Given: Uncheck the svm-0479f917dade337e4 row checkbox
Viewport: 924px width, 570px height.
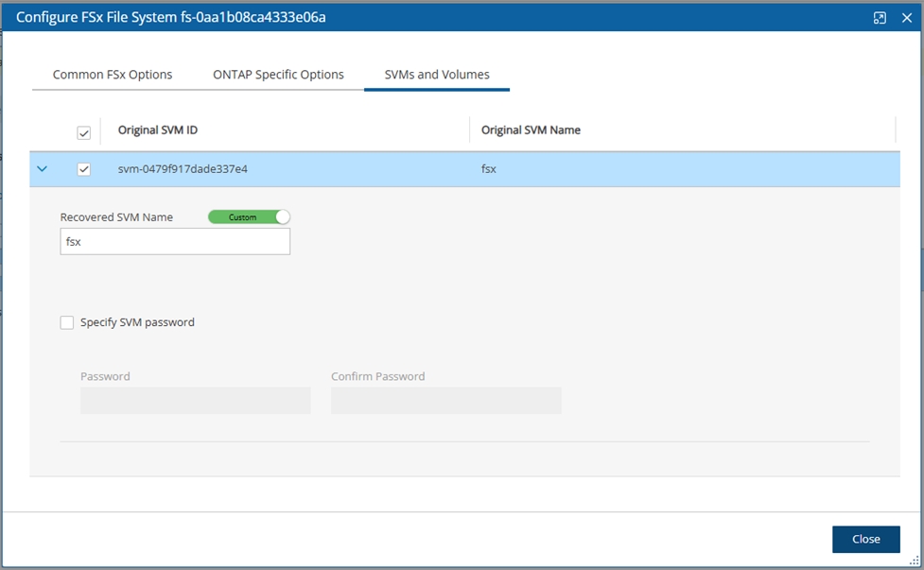Looking at the screenshot, I should pos(84,169).
